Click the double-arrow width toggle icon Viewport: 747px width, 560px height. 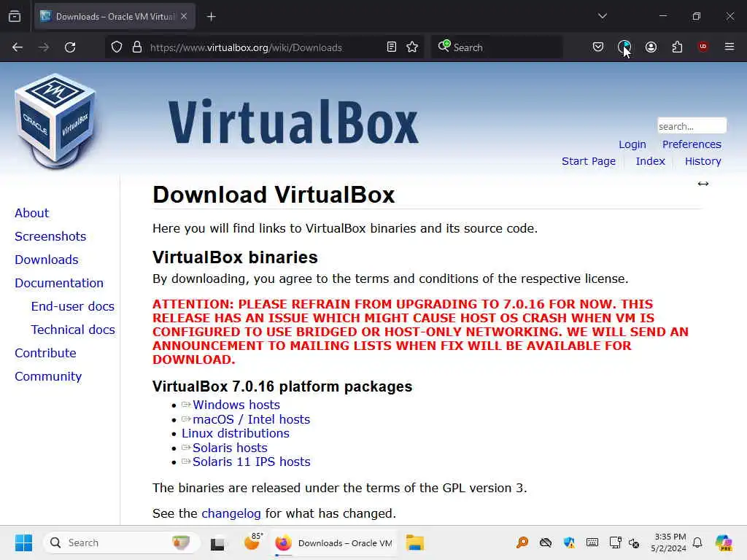click(703, 184)
